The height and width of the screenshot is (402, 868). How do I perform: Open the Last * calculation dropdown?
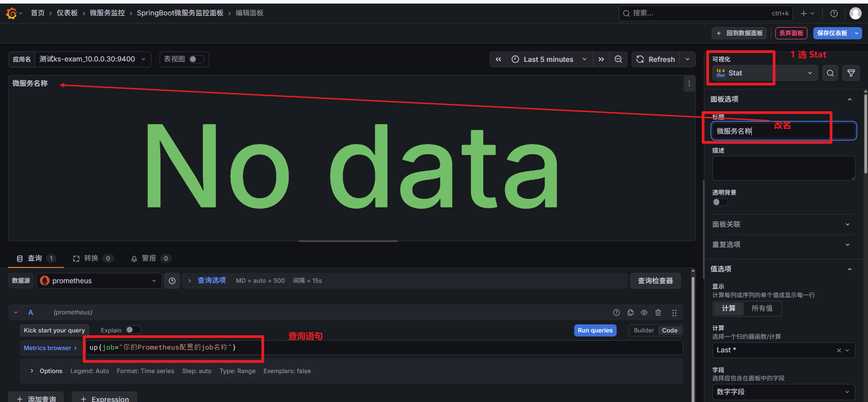783,350
